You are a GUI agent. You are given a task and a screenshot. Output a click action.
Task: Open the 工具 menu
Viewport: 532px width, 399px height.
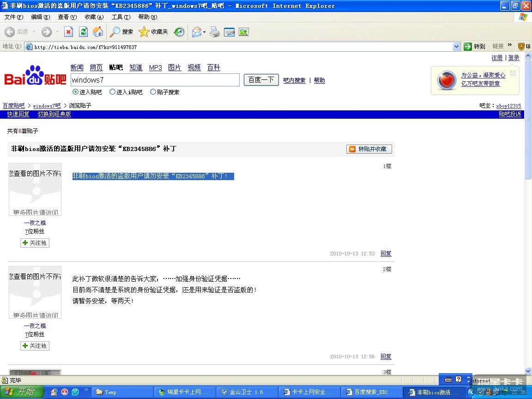click(121, 17)
